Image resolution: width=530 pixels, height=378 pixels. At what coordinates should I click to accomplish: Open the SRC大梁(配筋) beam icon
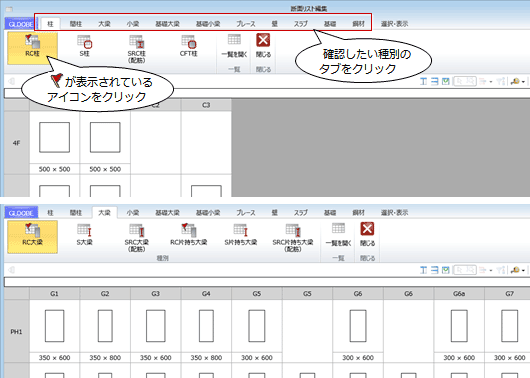137,237
